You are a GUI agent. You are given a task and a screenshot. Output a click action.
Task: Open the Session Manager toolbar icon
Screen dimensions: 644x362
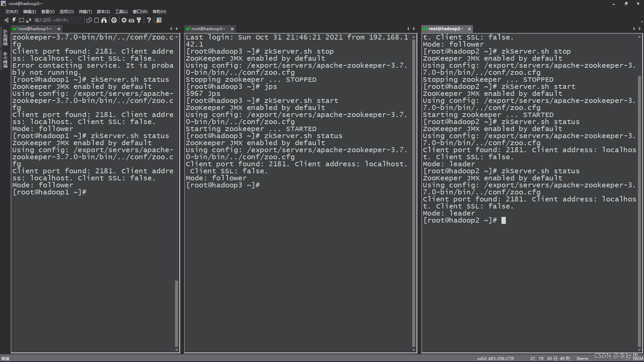(x=6, y=20)
